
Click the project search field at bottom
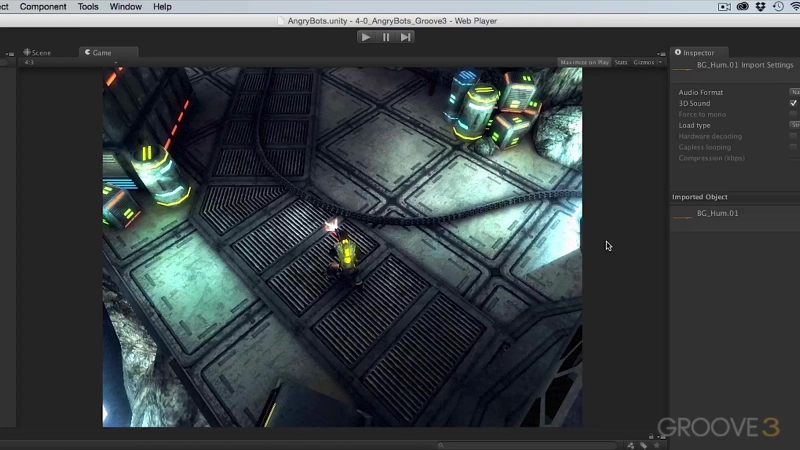point(528,445)
